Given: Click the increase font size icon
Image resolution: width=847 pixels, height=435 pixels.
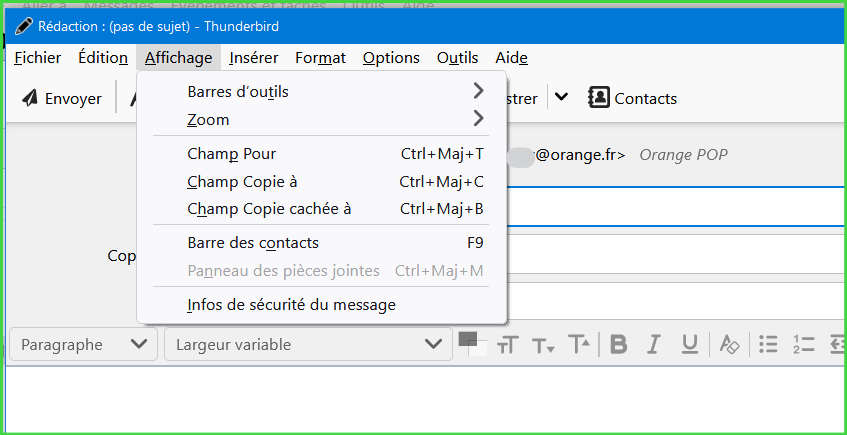Looking at the screenshot, I should click(x=579, y=345).
